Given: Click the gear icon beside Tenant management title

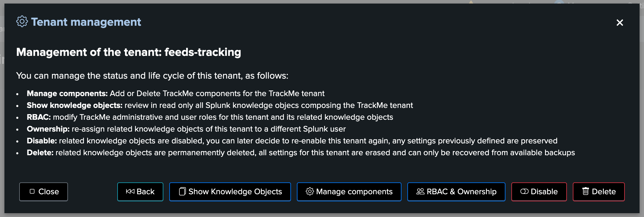Looking at the screenshot, I should pyautogui.click(x=22, y=22).
